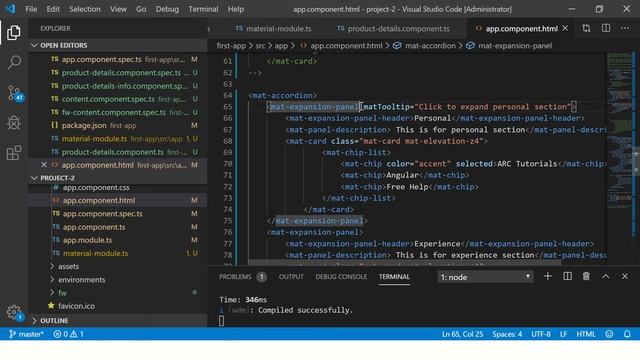The height and width of the screenshot is (360, 640).
Task: Click the Open Changes compare icon in editor toolbar
Action: 586,28
